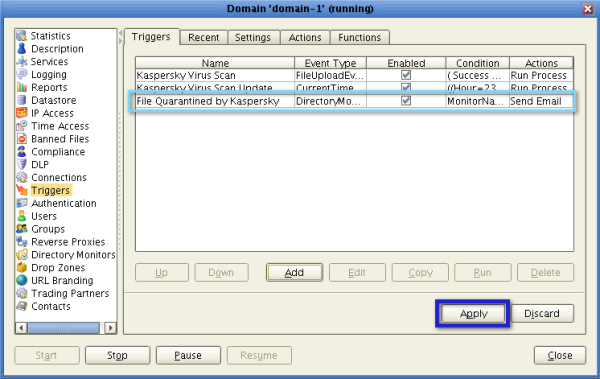Image resolution: width=600 pixels, height=379 pixels.
Task: Click the Time Access clock icon
Action: pos(22,126)
